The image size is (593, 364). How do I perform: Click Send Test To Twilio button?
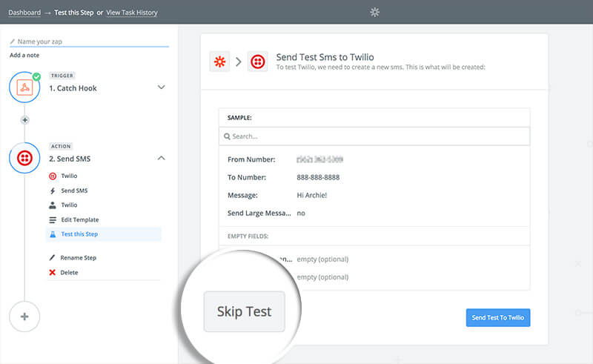click(x=498, y=317)
